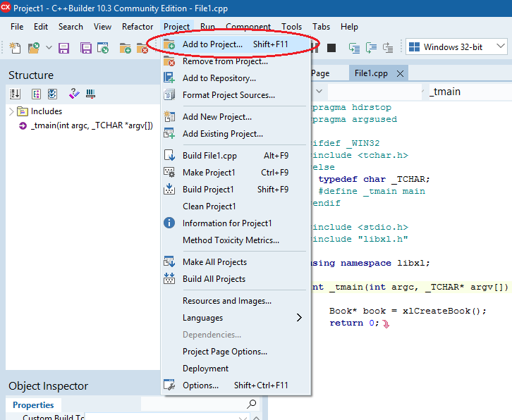
Task: Click the New Items toolbar icon
Action: (15, 48)
